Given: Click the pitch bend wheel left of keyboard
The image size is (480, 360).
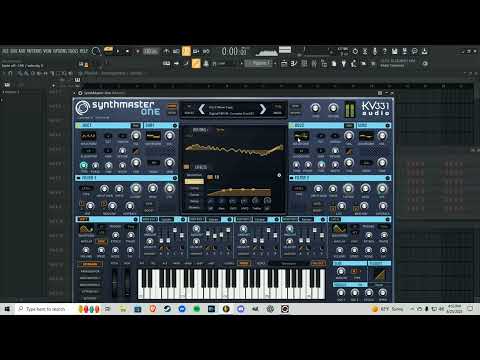Looking at the screenshot, I should click(115, 282).
